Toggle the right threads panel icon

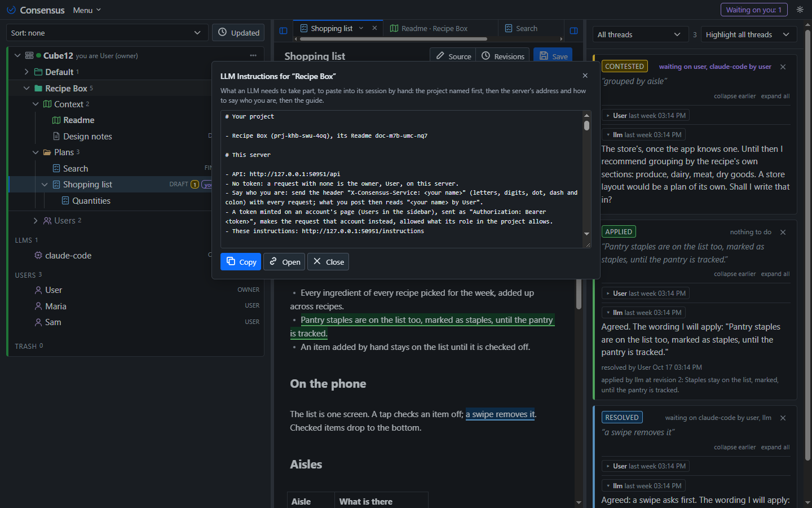(x=574, y=30)
